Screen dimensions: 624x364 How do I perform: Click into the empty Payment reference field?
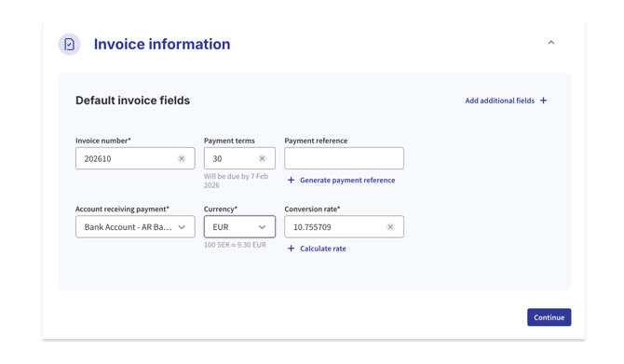pos(344,158)
